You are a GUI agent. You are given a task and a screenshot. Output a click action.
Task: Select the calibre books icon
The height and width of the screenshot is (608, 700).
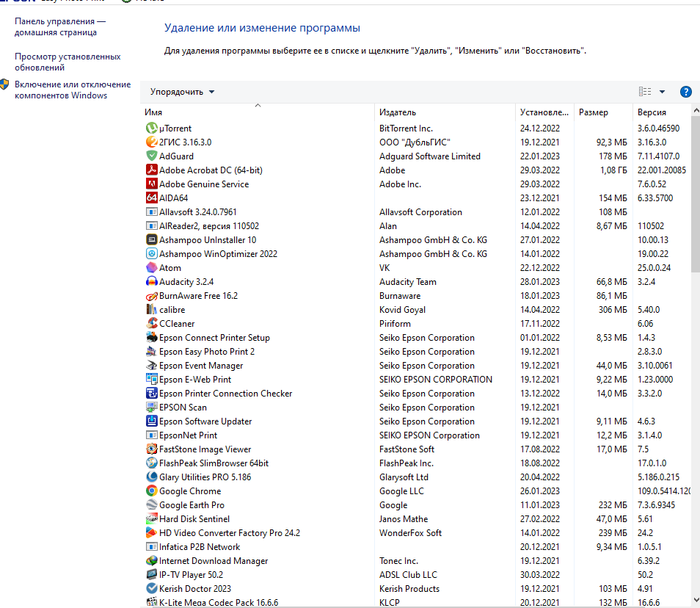tap(152, 309)
